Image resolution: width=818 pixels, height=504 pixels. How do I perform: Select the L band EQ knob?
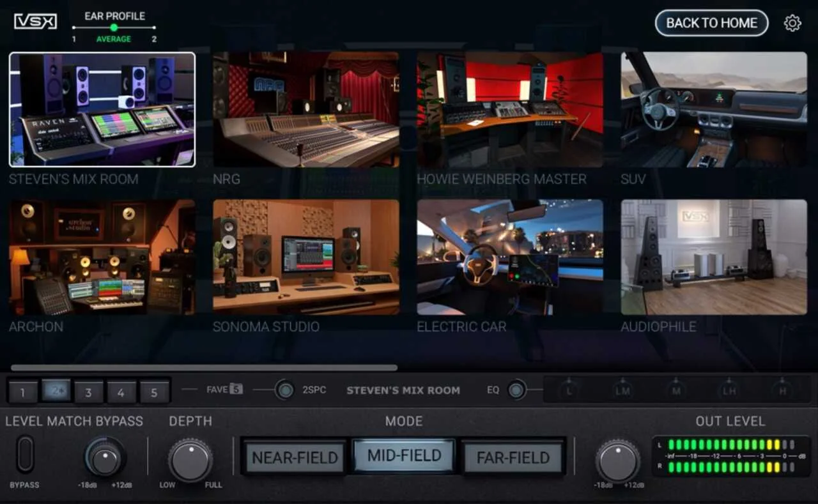pos(569,390)
